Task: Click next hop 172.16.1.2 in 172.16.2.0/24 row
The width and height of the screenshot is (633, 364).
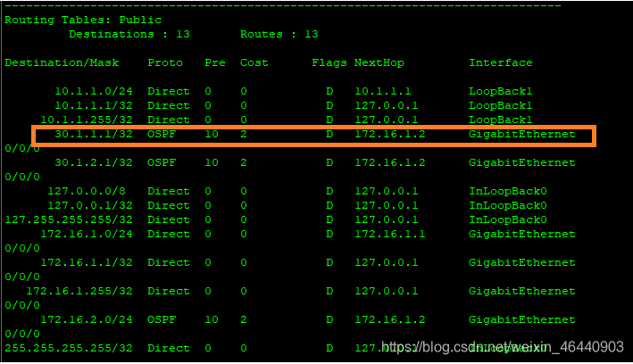Action: 390,319
